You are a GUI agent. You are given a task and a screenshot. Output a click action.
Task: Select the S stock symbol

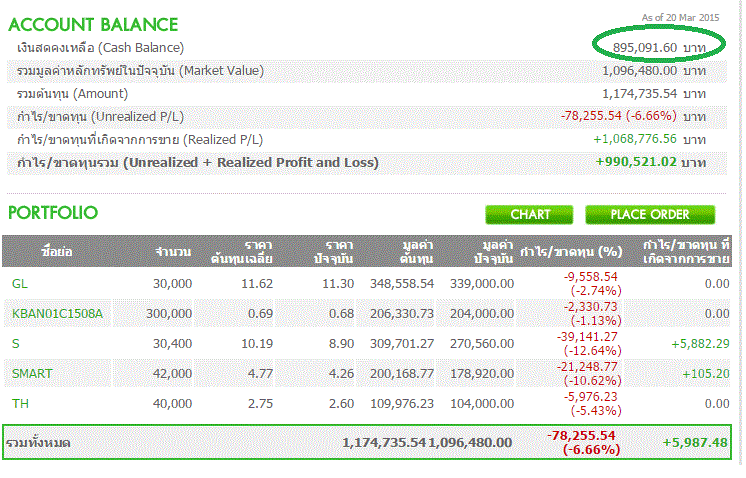click(16, 343)
